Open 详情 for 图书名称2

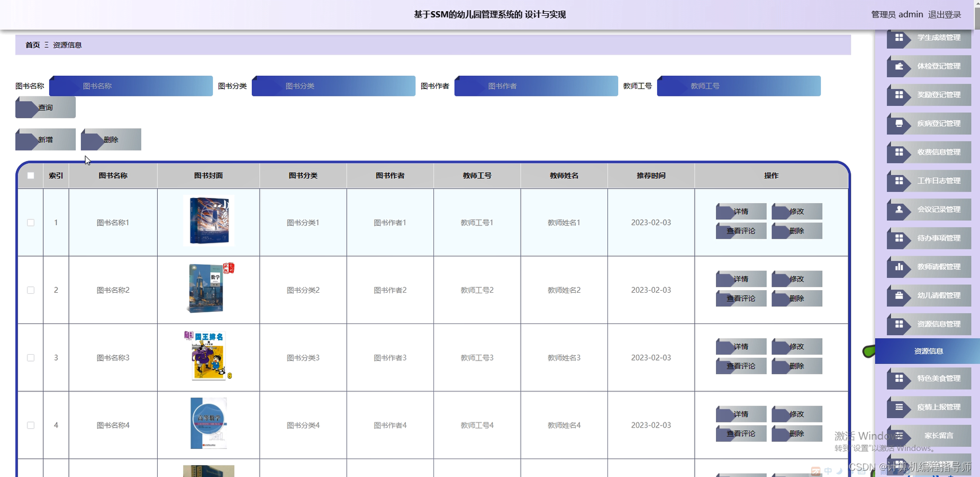pos(741,279)
